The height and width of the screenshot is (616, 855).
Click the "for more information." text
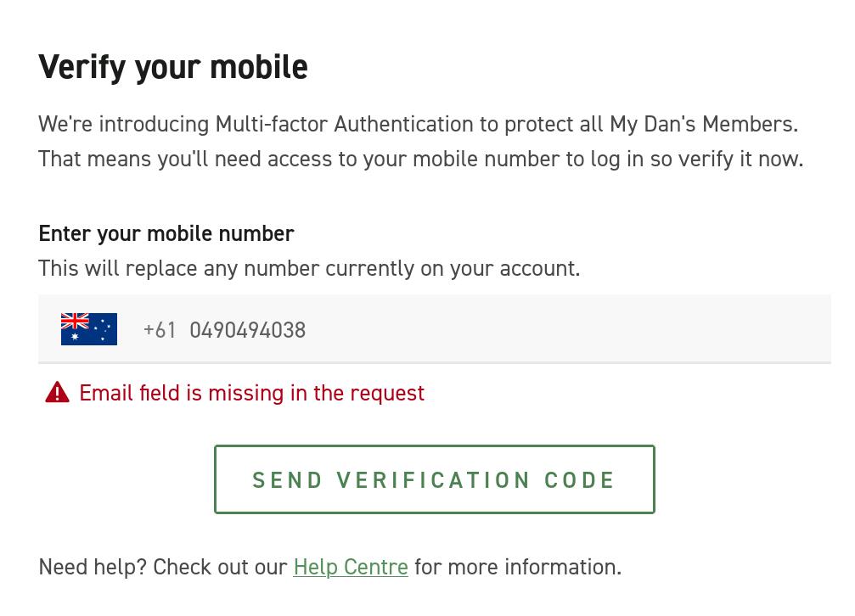click(518, 567)
